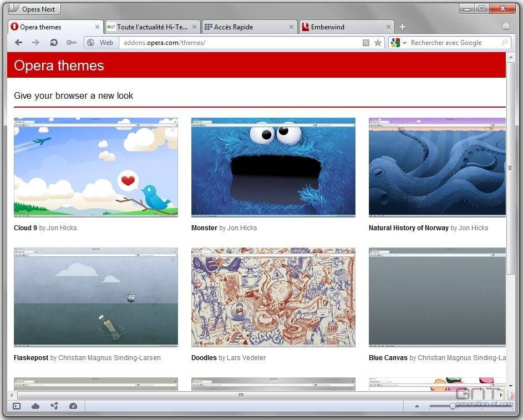This screenshot has width=523, height=420.
Task: Click the Monster title link
Action: coord(204,228)
